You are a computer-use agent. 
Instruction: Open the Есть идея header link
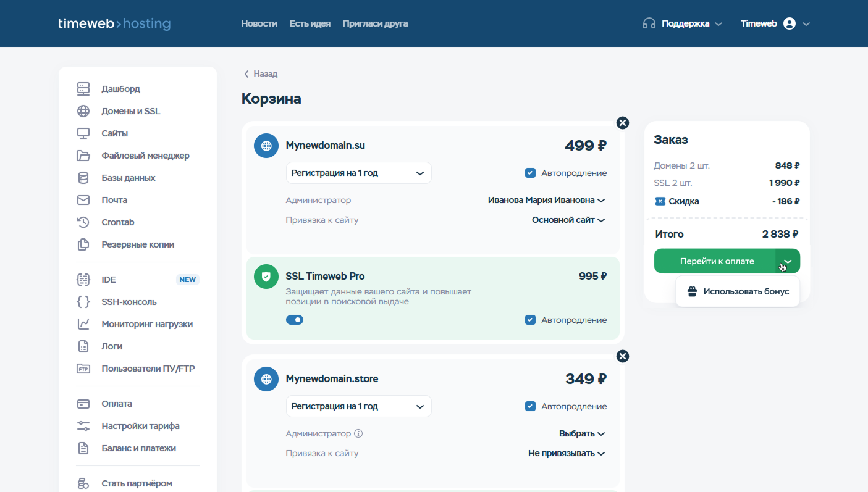click(x=310, y=23)
